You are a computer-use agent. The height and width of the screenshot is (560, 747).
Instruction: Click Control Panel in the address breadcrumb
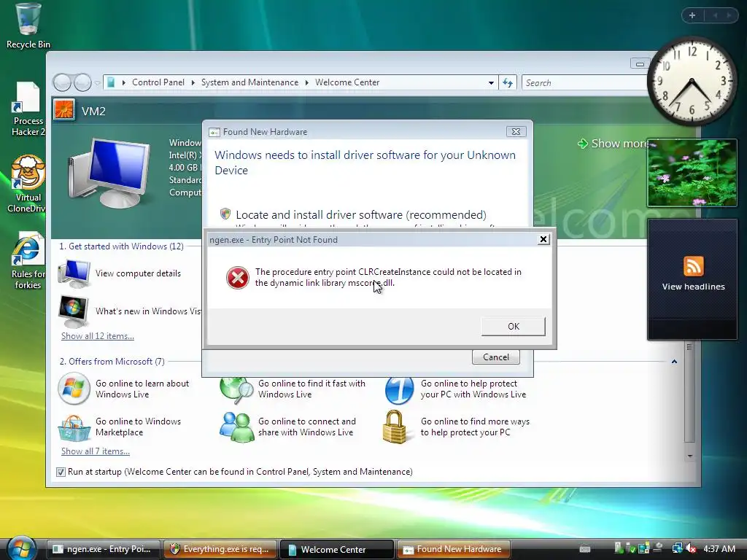[158, 82]
